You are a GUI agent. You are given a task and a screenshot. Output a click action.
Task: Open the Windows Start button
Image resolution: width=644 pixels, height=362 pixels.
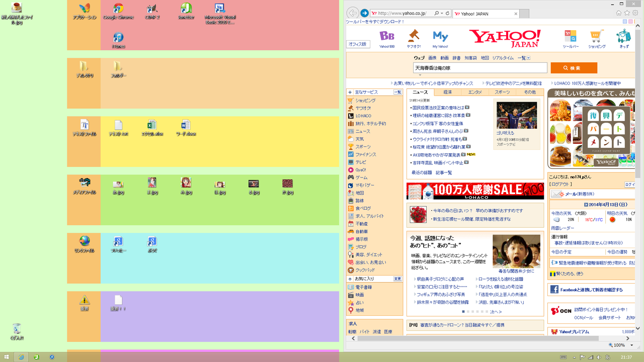tap(7, 357)
